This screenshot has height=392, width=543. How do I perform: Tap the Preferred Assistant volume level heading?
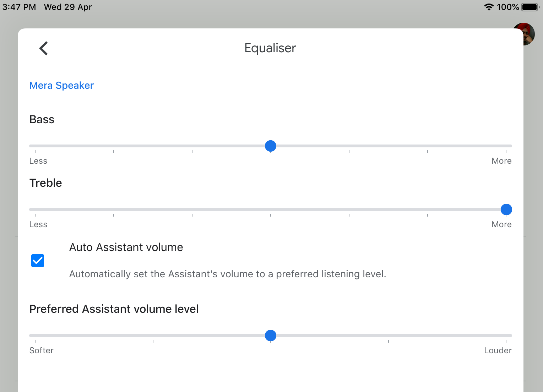[114, 309]
